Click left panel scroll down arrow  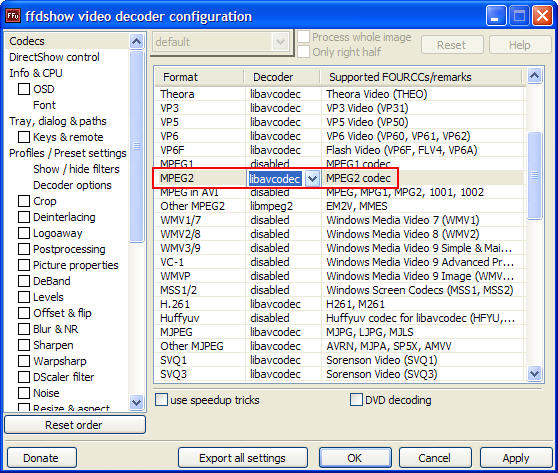pyautogui.click(x=136, y=403)
